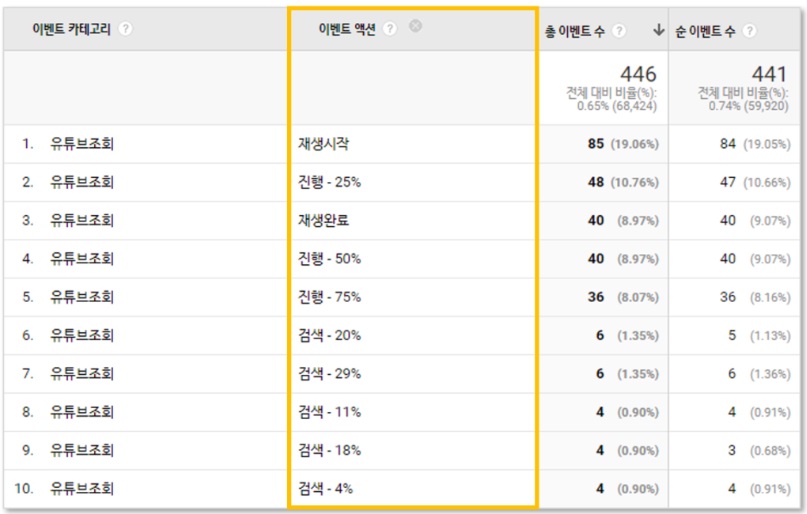Select the 재생시작 event action
The height and width of the screenshot is (514, 807).
tap(323, 144)
